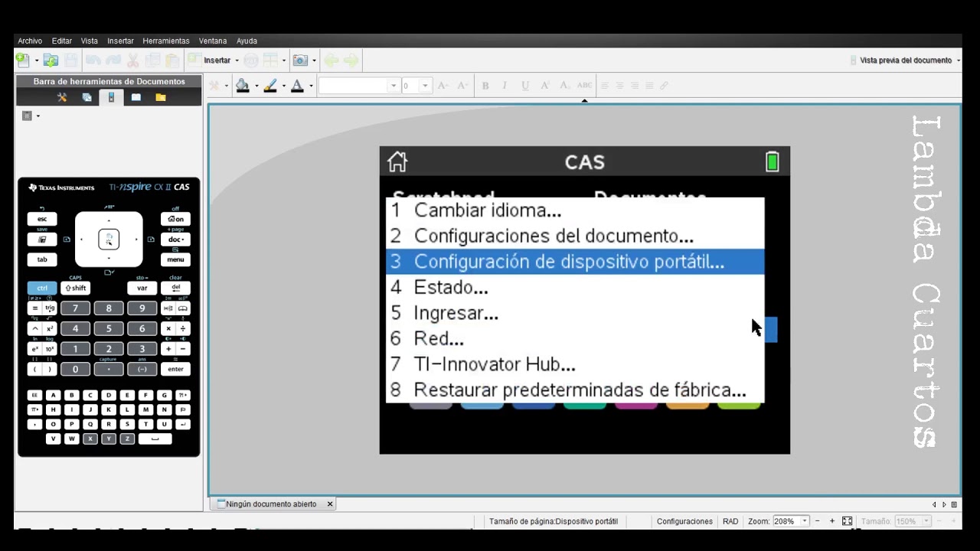Click the del key on keypad
Image resolution: width=980 pixels, height=551 pixels.
click(x=175, y=288)
